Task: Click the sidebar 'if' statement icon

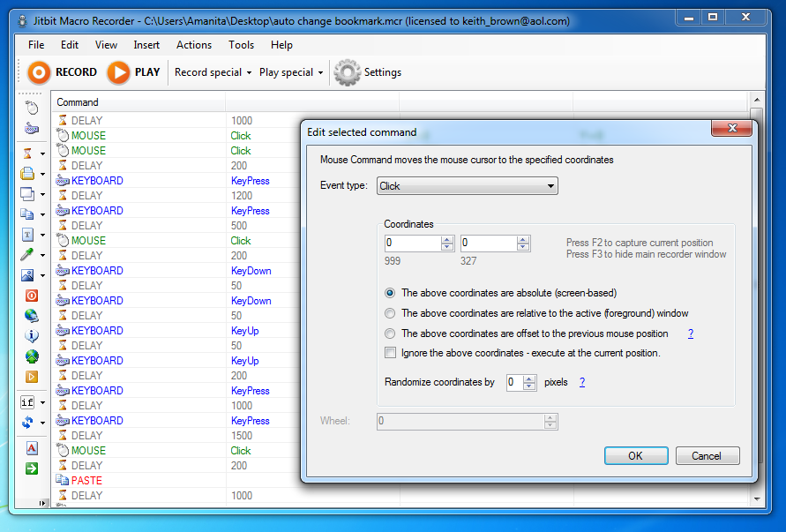Action: (x=27, y=402)
